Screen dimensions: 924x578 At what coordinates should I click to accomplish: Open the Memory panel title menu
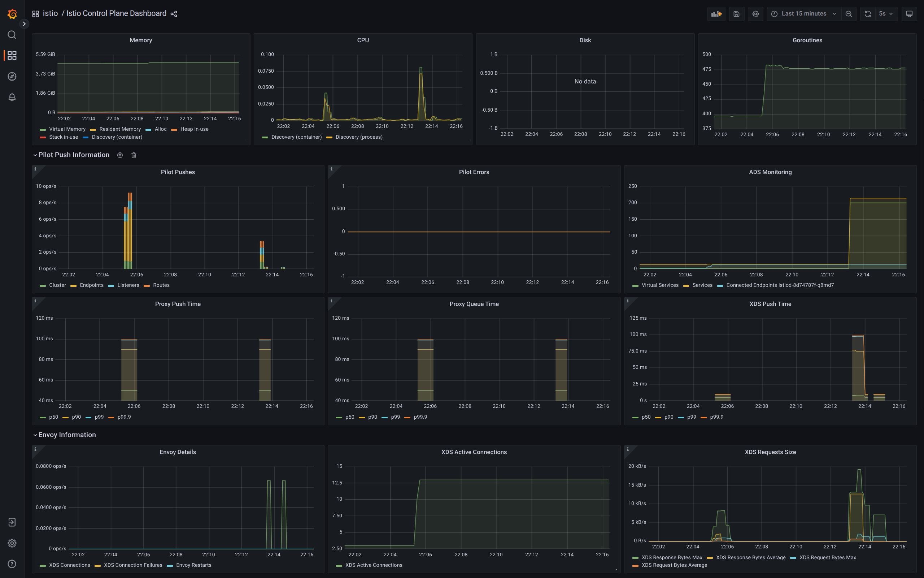click(141, 40)
